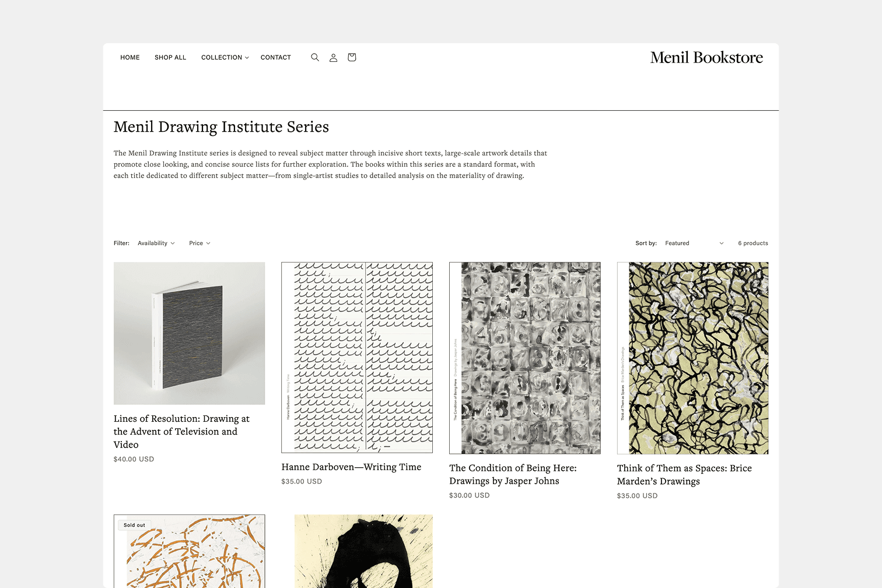Open the Sort by Featured dropdown

point(694,243)
